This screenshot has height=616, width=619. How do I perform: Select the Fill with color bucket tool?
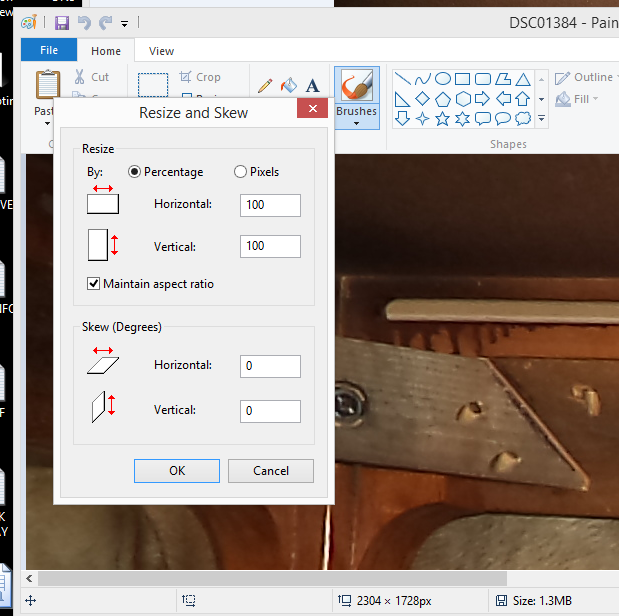289,85
